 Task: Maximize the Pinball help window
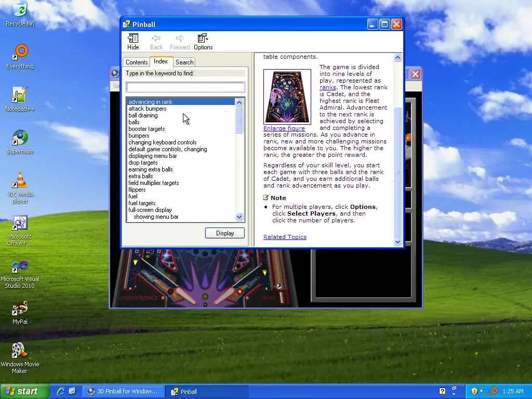click(384, 24)
